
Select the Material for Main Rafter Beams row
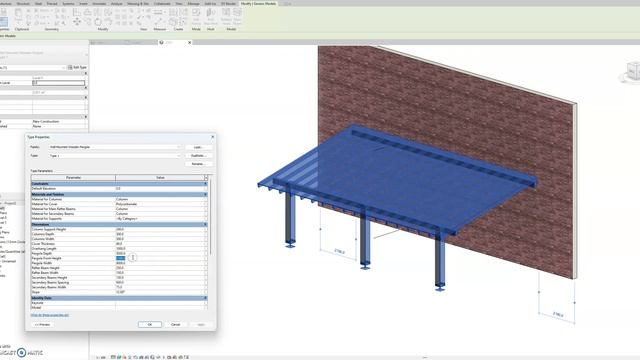pyautogui.click(x=119, y=209)
